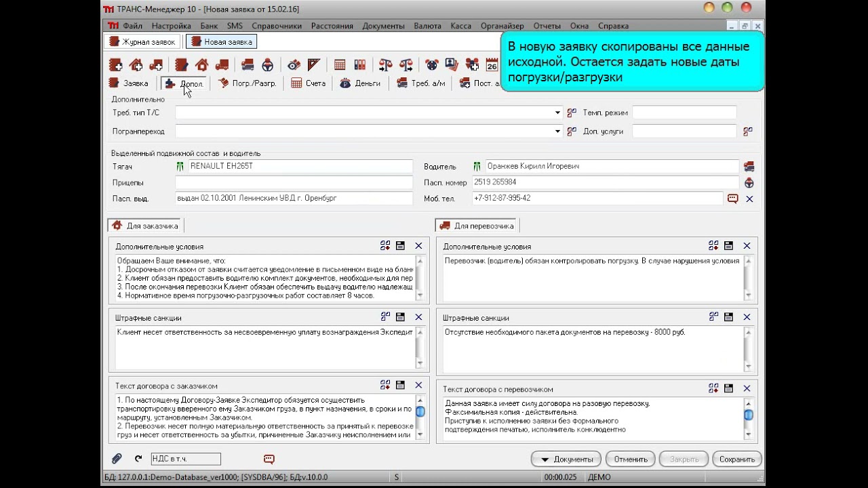Click the scales with right arrow icon
This screenshot has width=868, height=488.
(386, 65)
